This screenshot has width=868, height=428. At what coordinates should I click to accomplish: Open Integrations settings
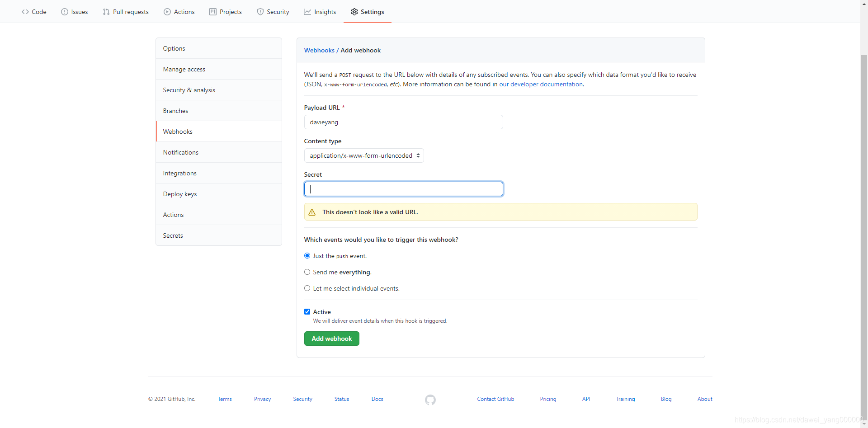point(219,173)
